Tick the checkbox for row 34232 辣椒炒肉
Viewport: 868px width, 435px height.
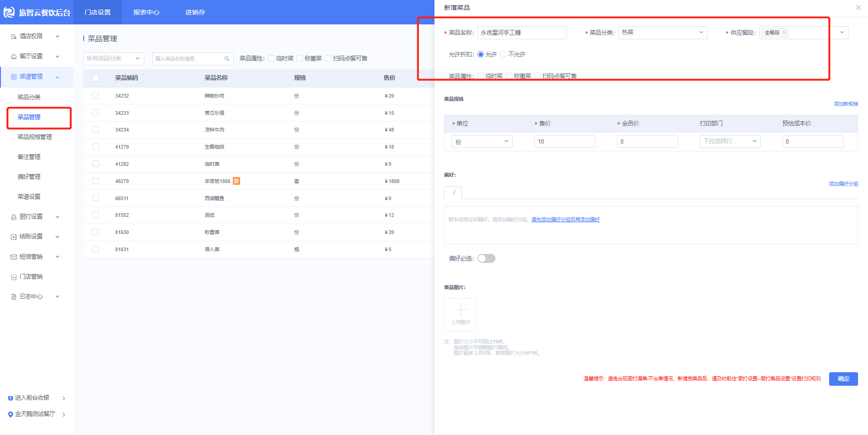(95, 95)
